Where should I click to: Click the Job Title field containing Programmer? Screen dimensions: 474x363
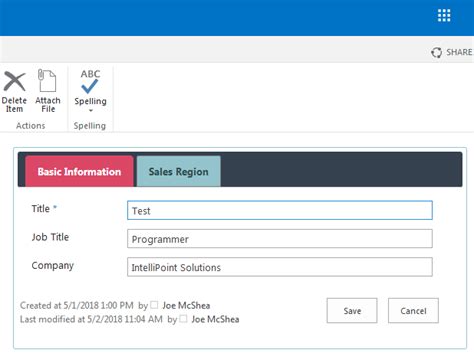(x=280, y=239)
